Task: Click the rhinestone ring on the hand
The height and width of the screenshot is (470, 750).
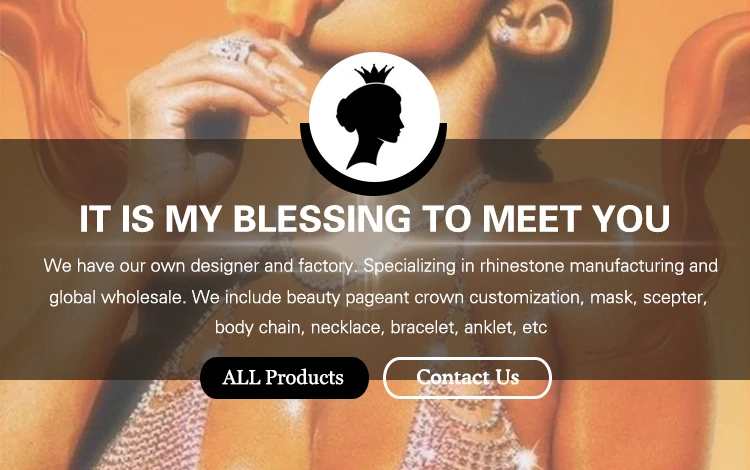Action: point(233,50)
